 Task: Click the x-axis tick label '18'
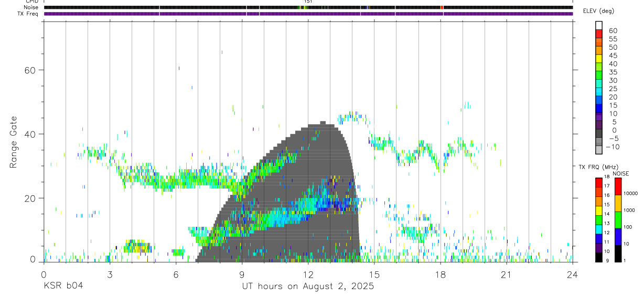(441, 274)
